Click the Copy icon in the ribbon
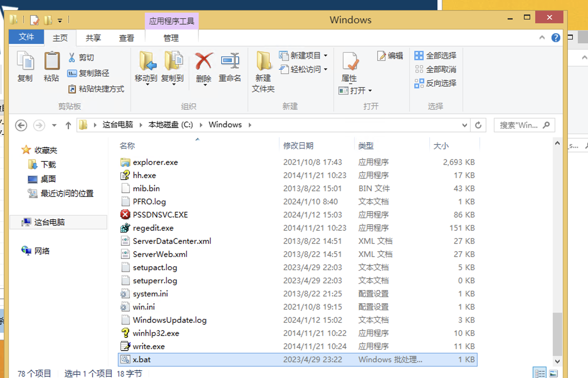 (25, 61)
